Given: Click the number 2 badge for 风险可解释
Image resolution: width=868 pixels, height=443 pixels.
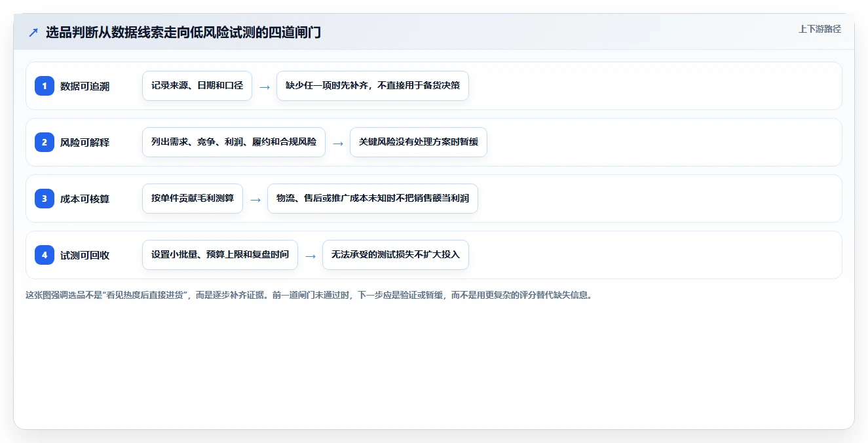Looking at the screenshot, I should (45, 142).
